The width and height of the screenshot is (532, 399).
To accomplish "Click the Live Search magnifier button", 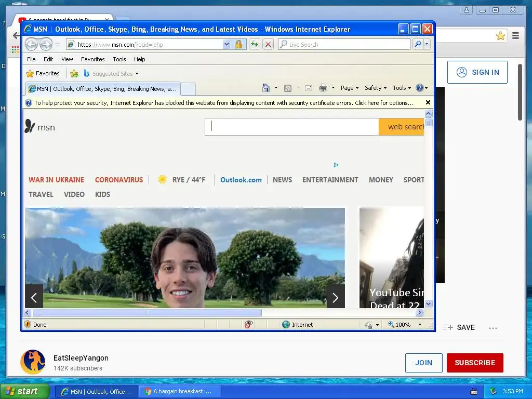I will [x=418, y=45].
